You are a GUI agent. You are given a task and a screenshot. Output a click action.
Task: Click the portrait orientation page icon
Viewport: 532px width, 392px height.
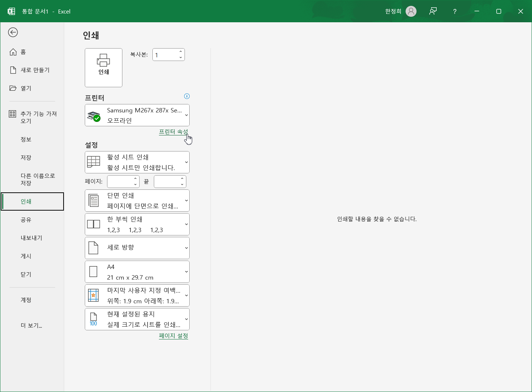click(x=94, y=248)
